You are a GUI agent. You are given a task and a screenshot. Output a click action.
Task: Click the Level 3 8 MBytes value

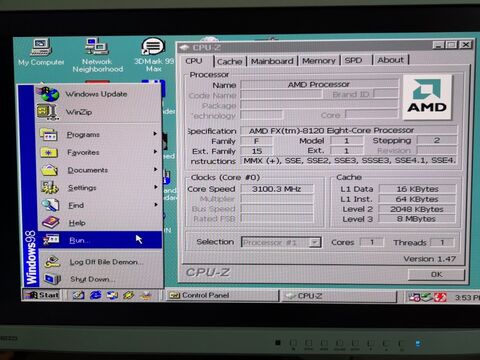pyautogui.click(x=417, y=219)
